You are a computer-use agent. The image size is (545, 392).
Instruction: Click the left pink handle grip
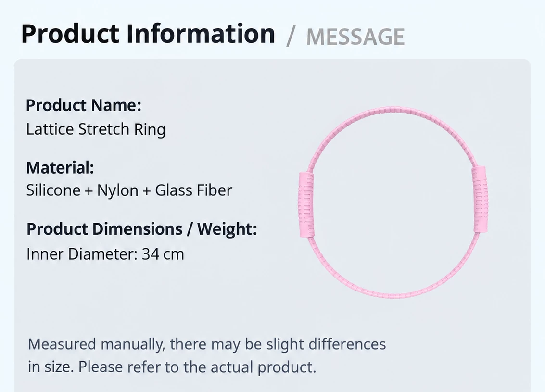pos(306,204)
